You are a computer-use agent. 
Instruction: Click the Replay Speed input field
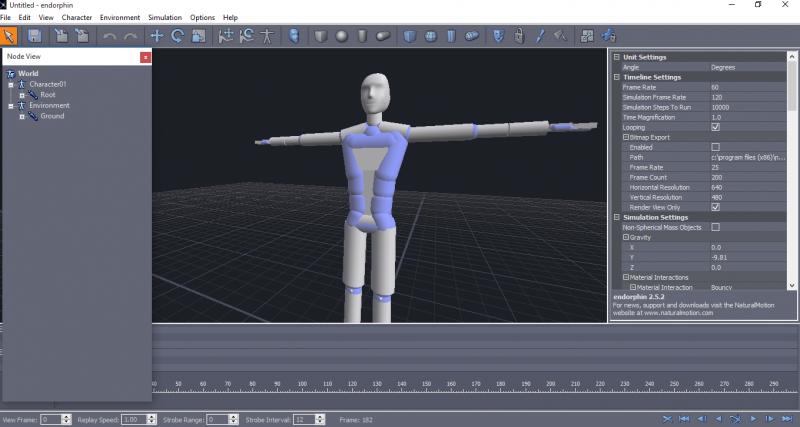tap(133, 420)
